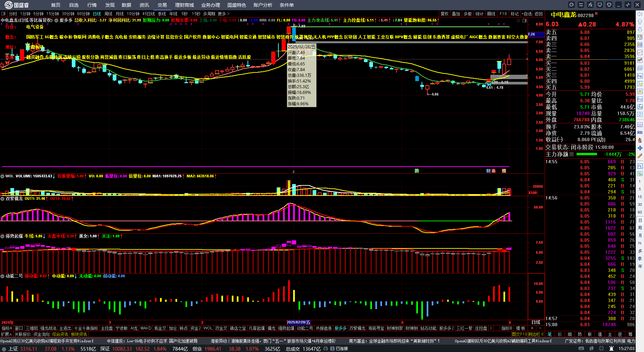644x352 pixels.
Task: Click the F12 sidebar icon
Action: pyautogui.click(x=640, y=99)
